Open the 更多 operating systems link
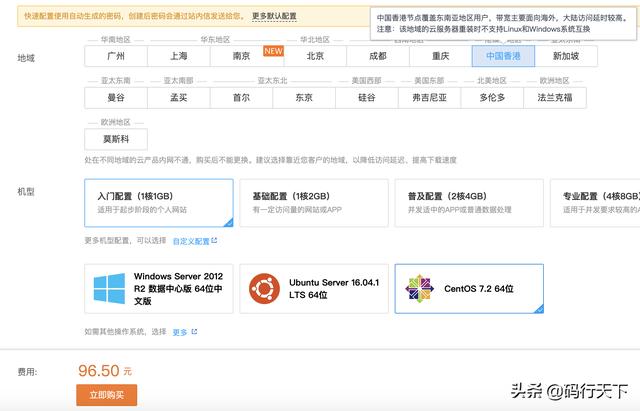The image size is (640, 411). click(x=180, y=332)
